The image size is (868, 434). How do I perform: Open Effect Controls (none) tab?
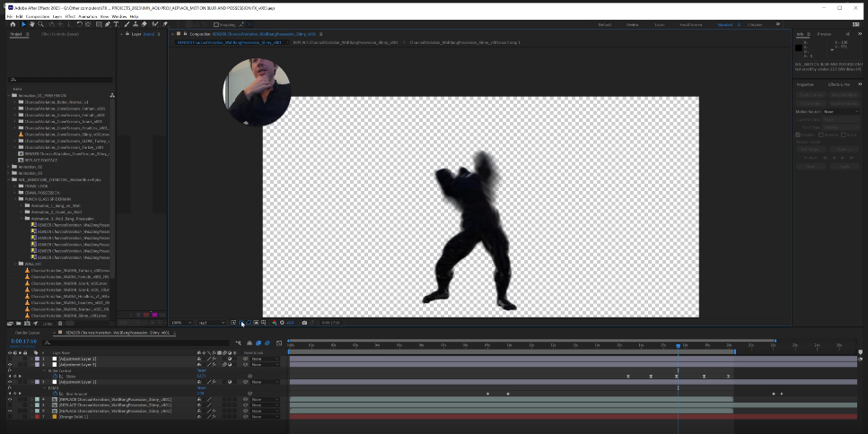pyautogui.click(x=60, y=34)
